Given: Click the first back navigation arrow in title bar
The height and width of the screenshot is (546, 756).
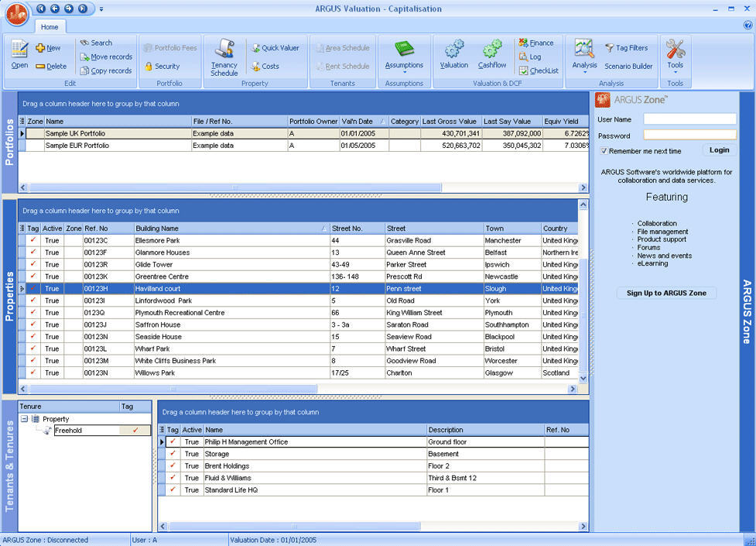Looking at the screenshot, I should tap(41, 9).
